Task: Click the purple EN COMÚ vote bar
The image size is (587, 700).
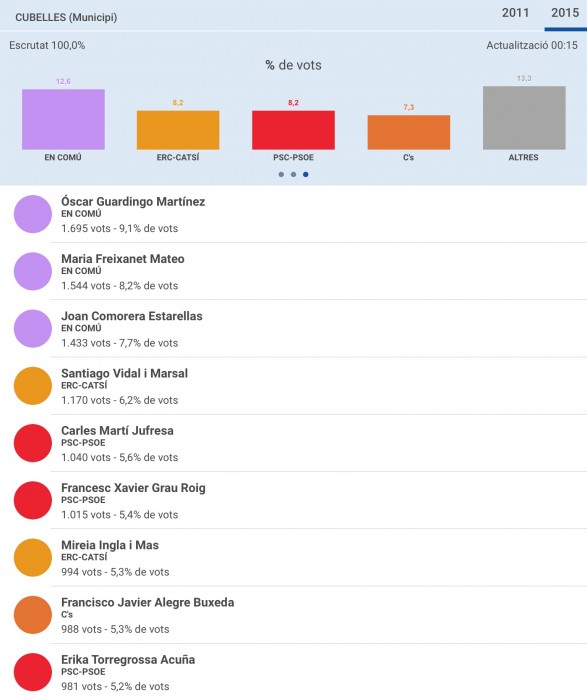Action: coord(63,119)
